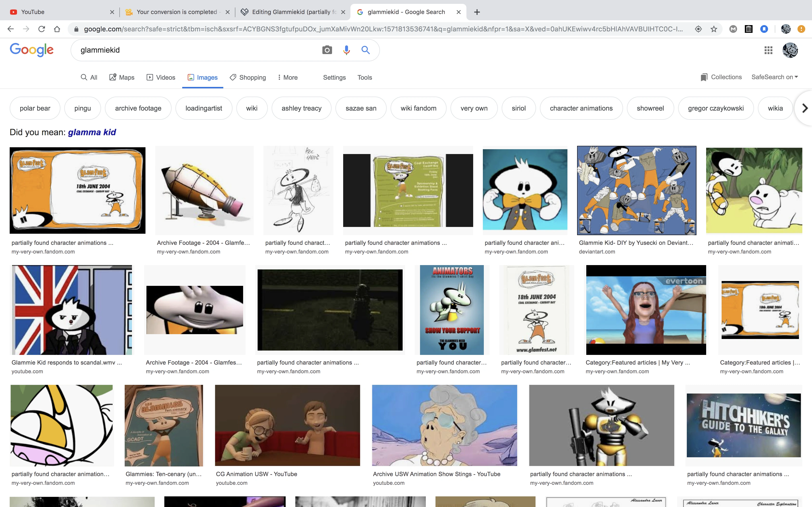This screenshot has height=507, width=812.
Task: Click the search by image camera icon
Action: (327, 50)
